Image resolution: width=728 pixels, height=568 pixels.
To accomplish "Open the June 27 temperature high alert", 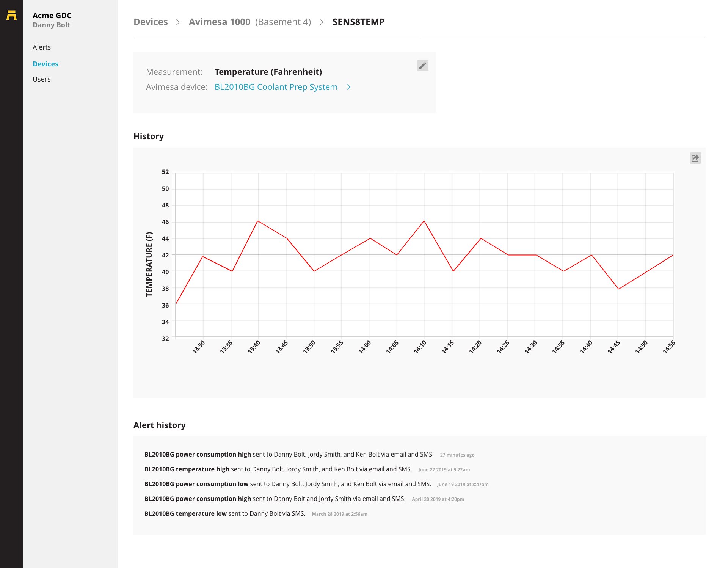I will pos(307,469).
